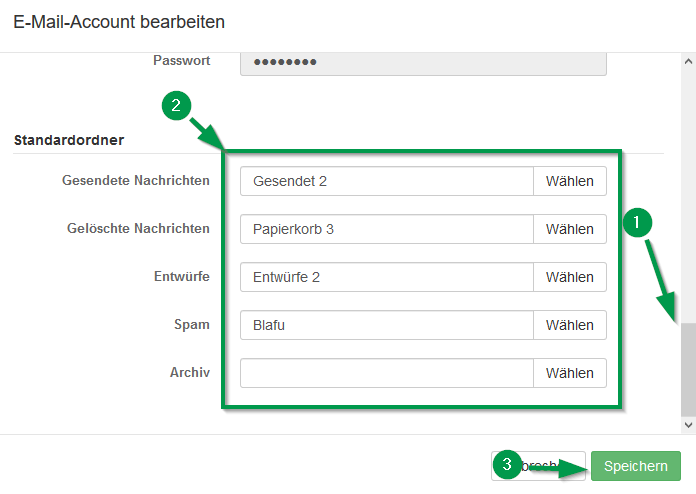Image resolution: width=696 pixels, height=494 pixels.
Task: Click the scrollbar track above the thumb
Action: 688,195
